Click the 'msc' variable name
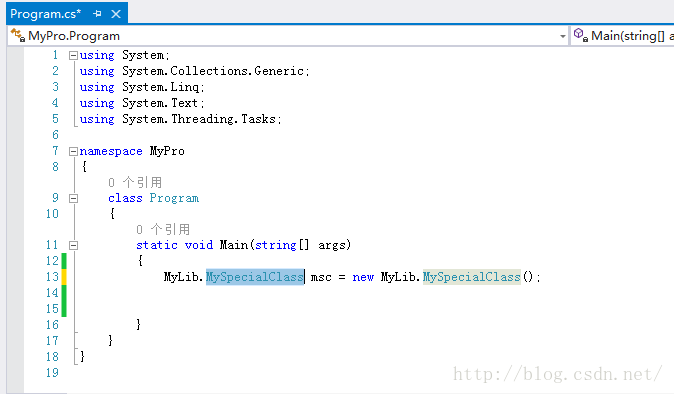The image size is (674, 394). pos(321,278)
